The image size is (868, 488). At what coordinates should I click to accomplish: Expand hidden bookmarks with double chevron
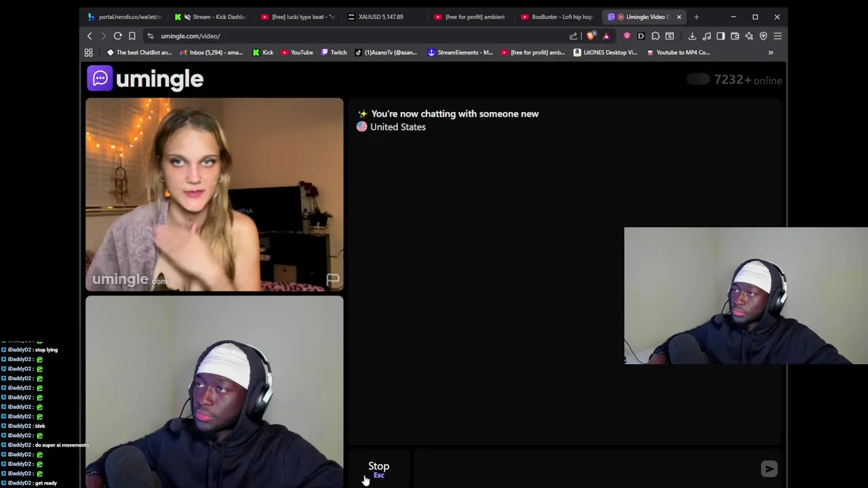tap(770, 52)
